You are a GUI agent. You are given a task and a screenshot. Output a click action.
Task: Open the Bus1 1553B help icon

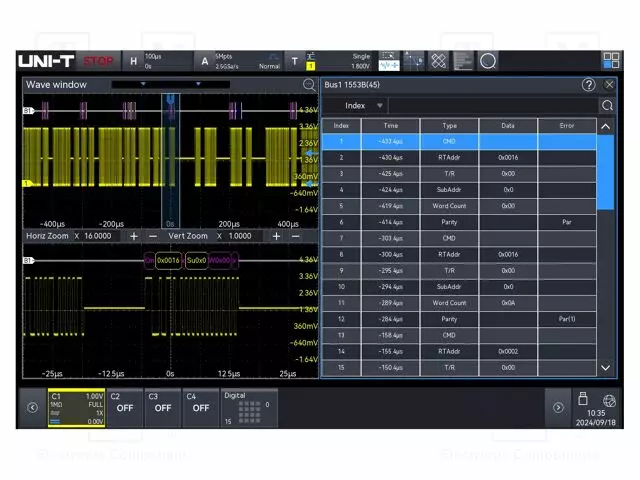tap(589, 85)
